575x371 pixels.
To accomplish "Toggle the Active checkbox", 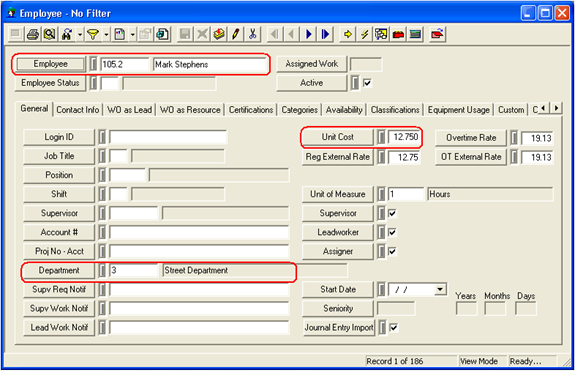I will click(x=367, y=83).
